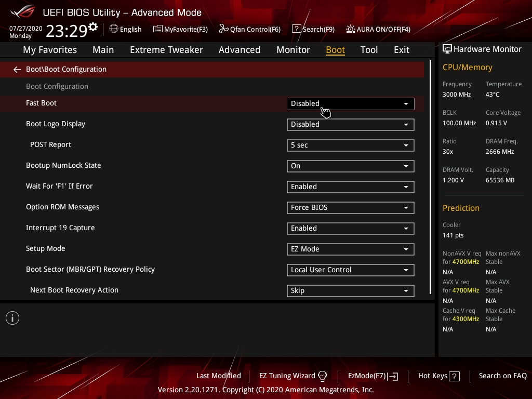Click the 43°C temperature value
532x399 pixels.
pyautogui.click(x=493, y=95)
